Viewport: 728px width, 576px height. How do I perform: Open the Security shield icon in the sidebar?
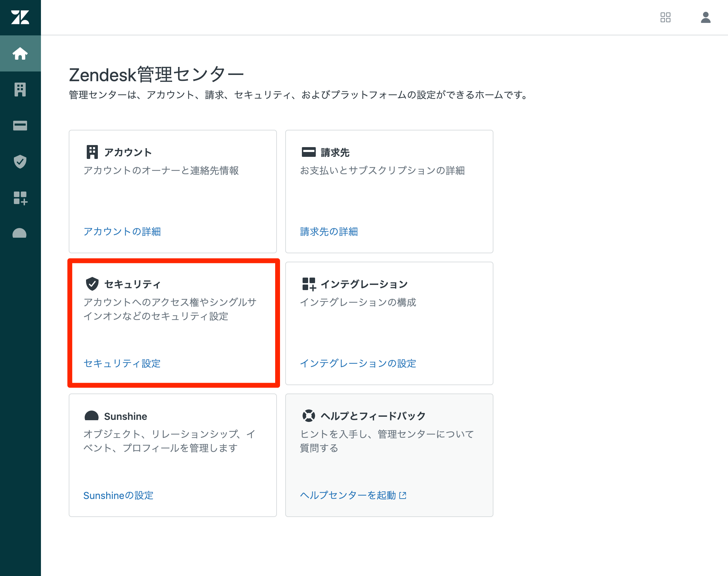[x=20, y=162]
